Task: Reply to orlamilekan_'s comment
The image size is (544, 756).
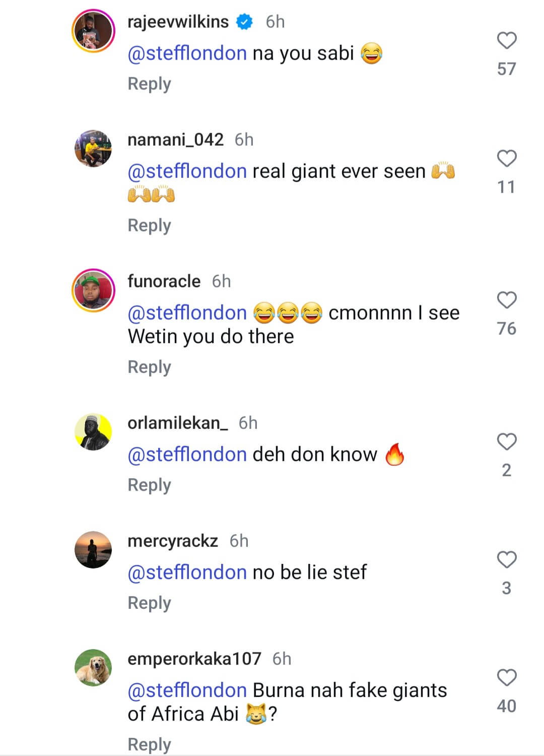Action: click(x=149, y=485)
